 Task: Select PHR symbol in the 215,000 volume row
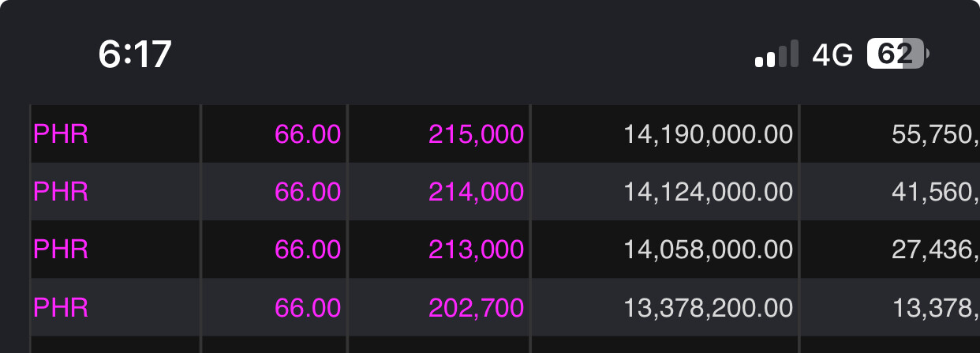click(x=61, y=134)
